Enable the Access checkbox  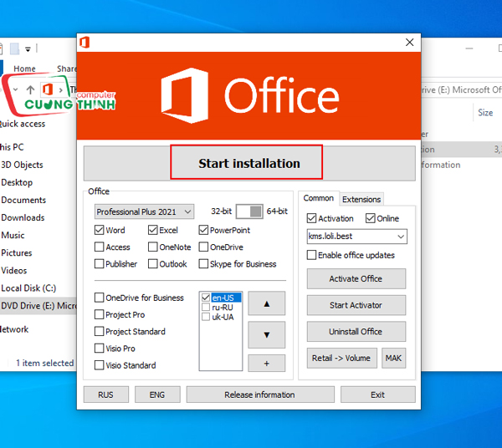(x=100, y=247)
